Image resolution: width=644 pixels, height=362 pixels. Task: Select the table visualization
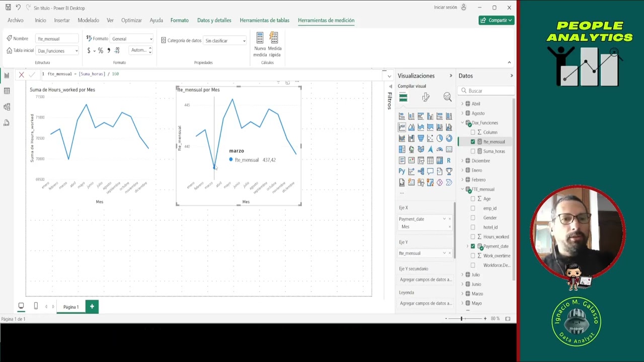pos(430,160)
